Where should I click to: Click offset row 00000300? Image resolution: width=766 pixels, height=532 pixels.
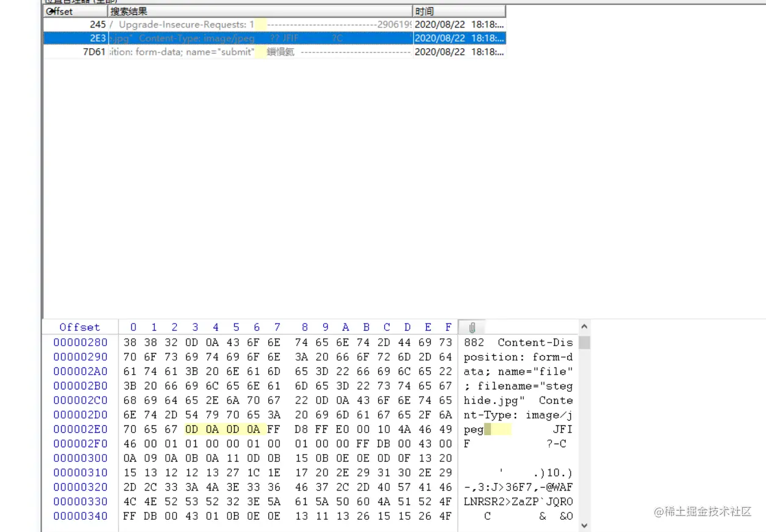[x=80, y=458]
